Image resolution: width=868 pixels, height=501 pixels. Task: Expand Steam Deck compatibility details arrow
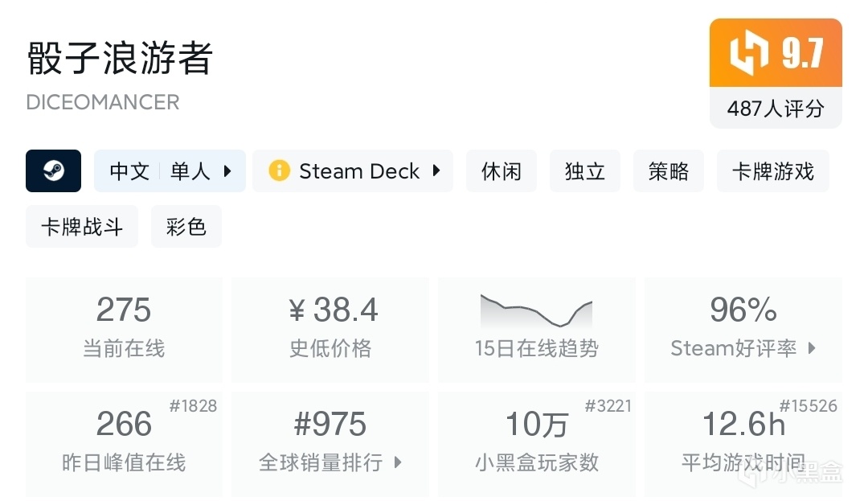[436, 171]
